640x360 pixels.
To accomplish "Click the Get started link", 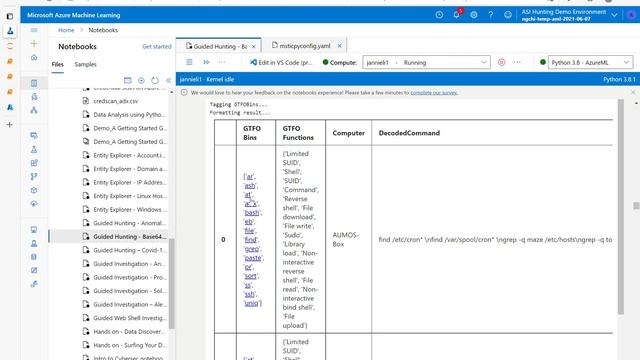I will (x=157, y=47).
